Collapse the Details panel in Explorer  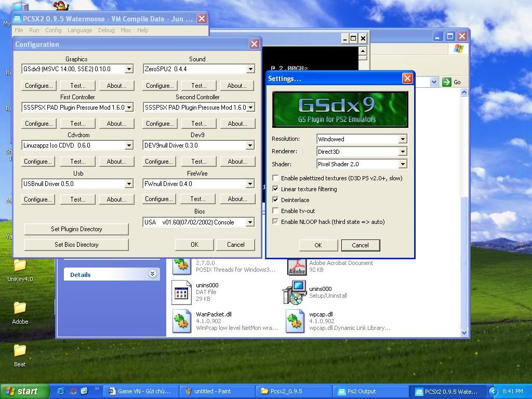(x=153, y=274)
